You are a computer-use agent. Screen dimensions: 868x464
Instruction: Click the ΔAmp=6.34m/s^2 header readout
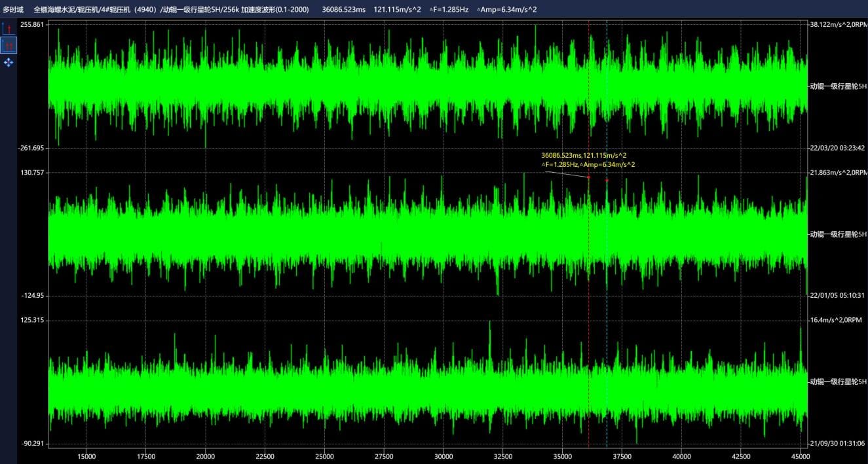click(x=506, y=10)
